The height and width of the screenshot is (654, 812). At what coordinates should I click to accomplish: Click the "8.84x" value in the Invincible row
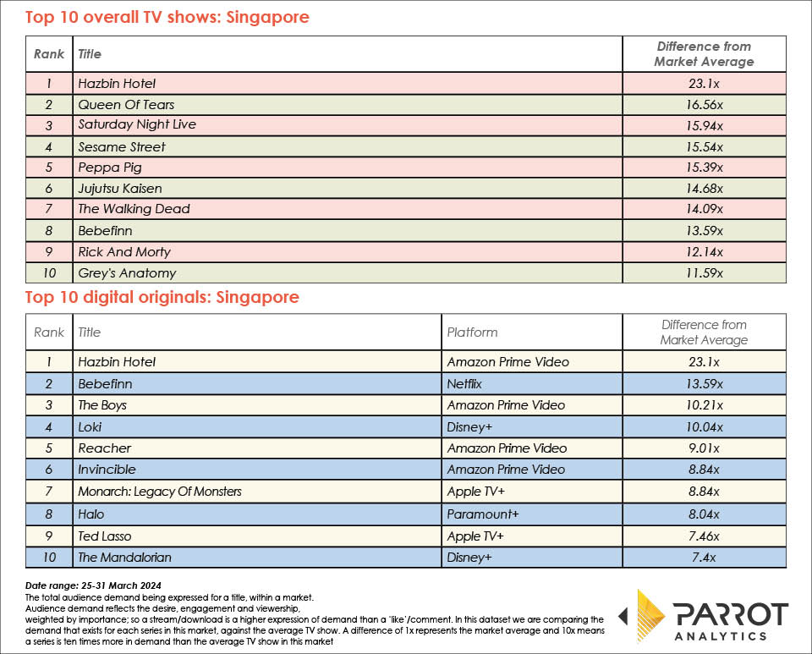tap(705, 470)
